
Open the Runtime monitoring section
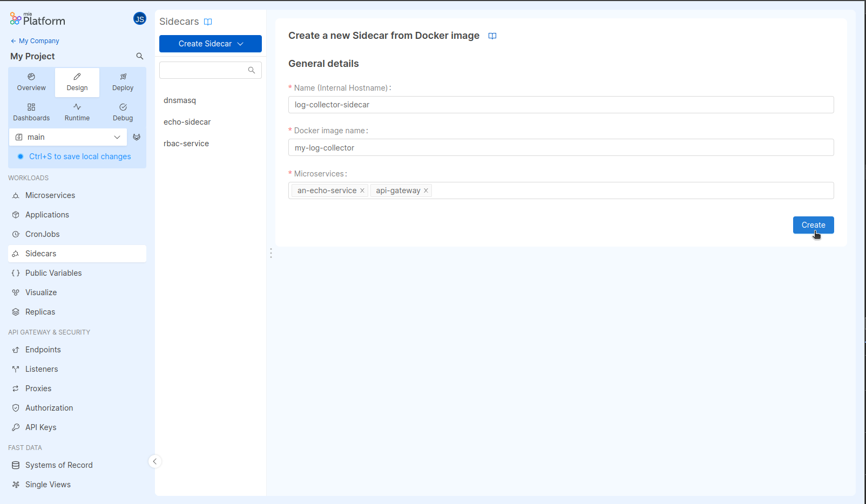coord(77,112)
